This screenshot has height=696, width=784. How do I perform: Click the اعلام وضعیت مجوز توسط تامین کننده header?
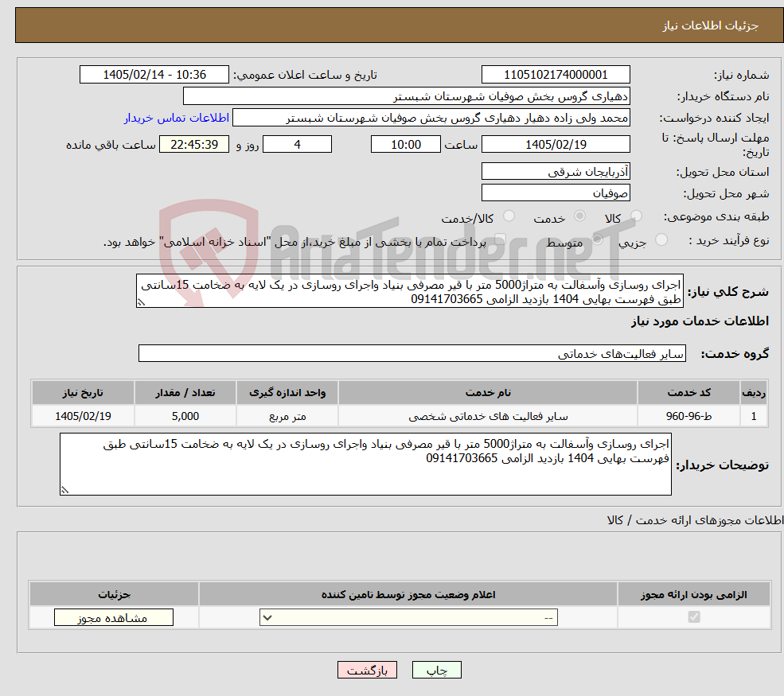pos(408,594)
